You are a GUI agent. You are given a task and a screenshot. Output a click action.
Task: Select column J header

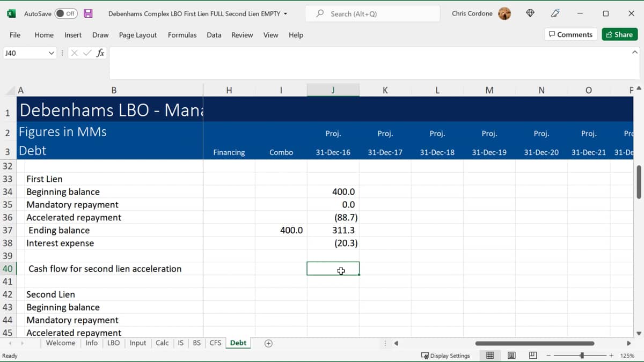click(333, 91)
